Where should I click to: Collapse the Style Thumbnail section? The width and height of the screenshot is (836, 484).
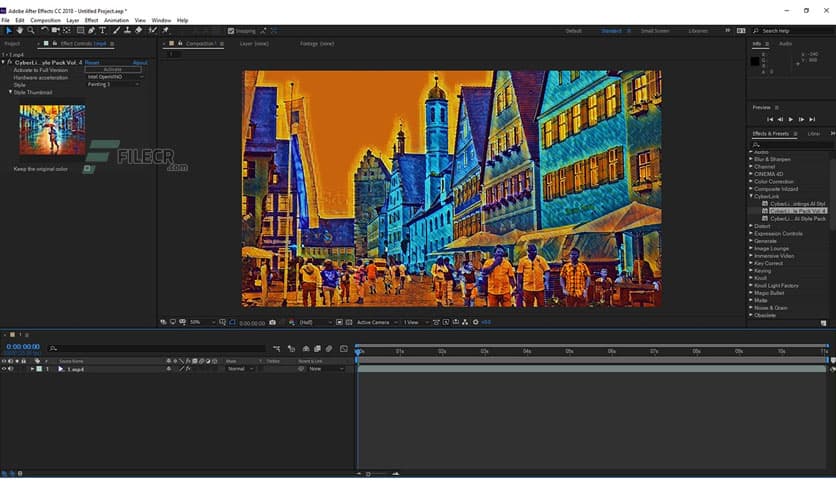pos(10,92)
